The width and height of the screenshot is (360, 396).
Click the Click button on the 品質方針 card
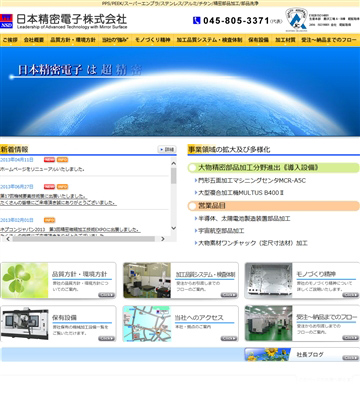pyautogui.click(x=106, y=295)
